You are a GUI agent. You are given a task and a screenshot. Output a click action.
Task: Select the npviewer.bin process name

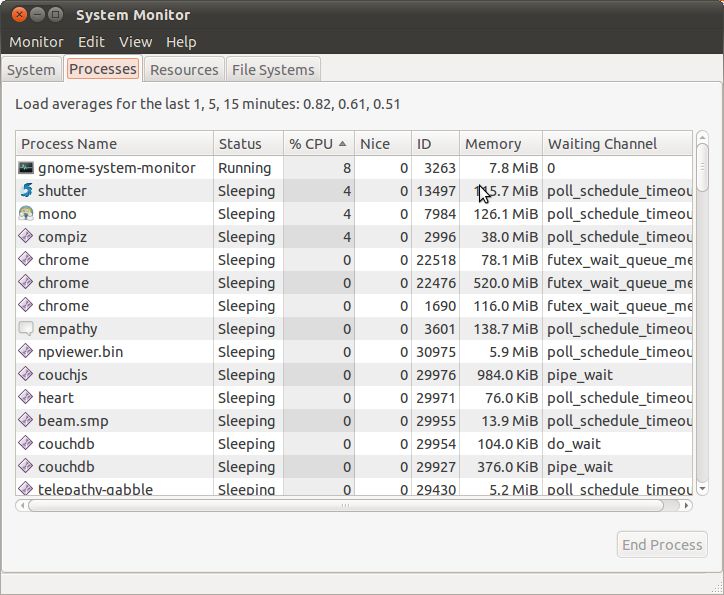coord(80,352)
